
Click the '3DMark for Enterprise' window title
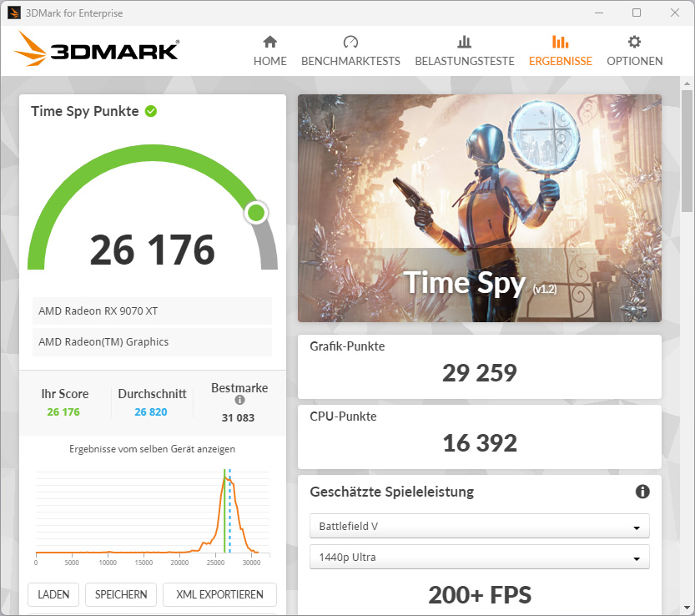[74, 13]
